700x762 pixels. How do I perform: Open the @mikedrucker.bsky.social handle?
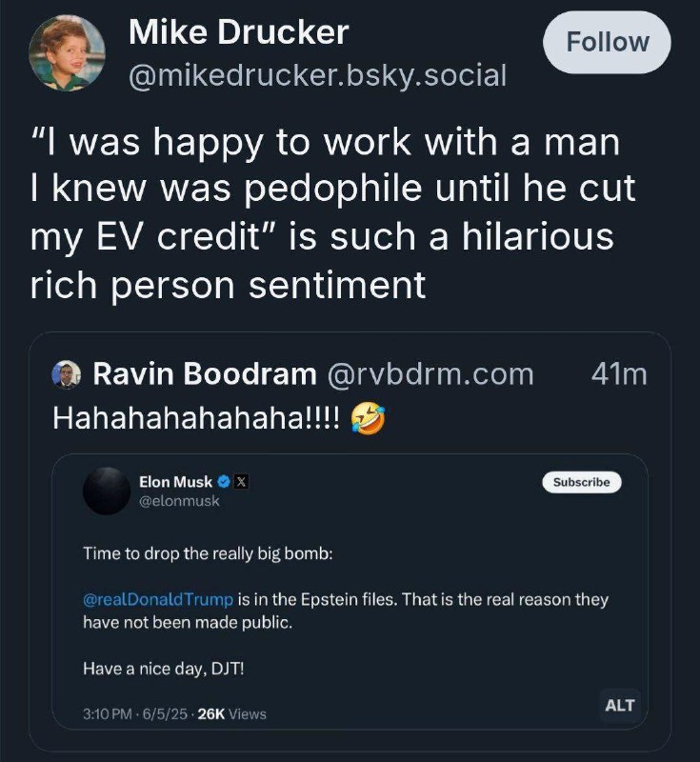(x=318, y=75)
